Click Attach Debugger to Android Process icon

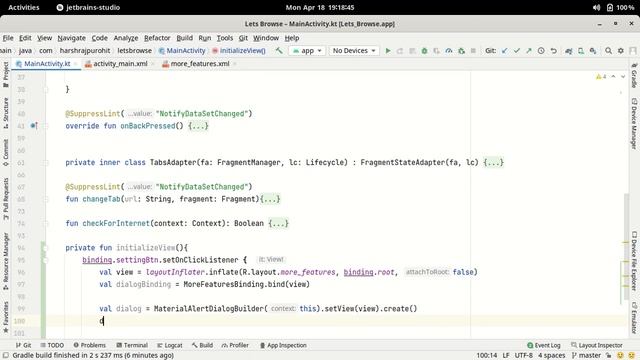[461, 51]
